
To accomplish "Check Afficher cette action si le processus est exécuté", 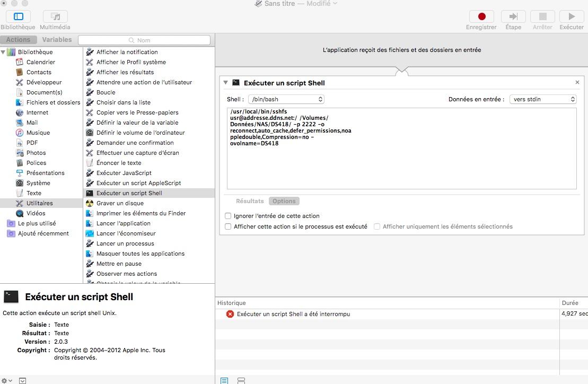I will (x=228, y=226).
